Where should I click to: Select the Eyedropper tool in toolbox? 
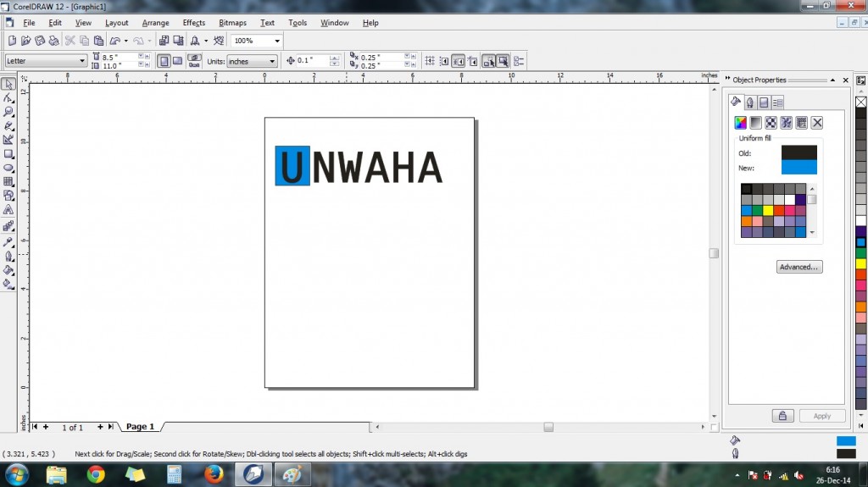(8, 242)
